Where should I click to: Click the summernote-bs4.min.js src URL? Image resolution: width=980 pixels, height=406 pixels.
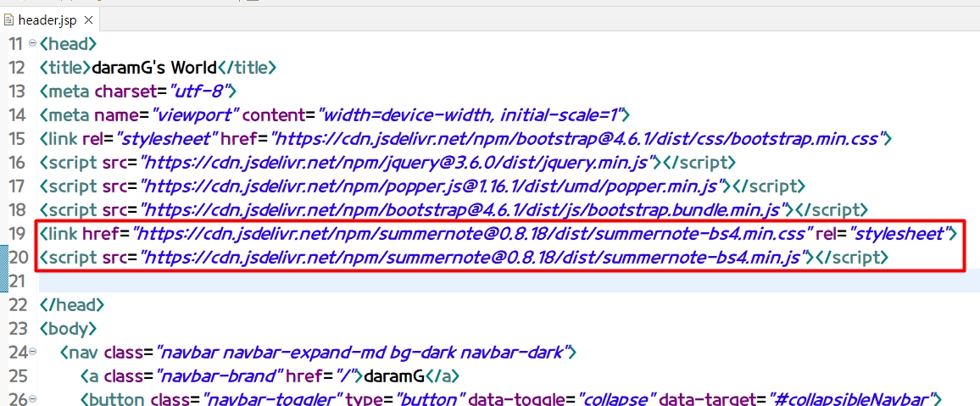pyautogui.click(x=472, y=258)
